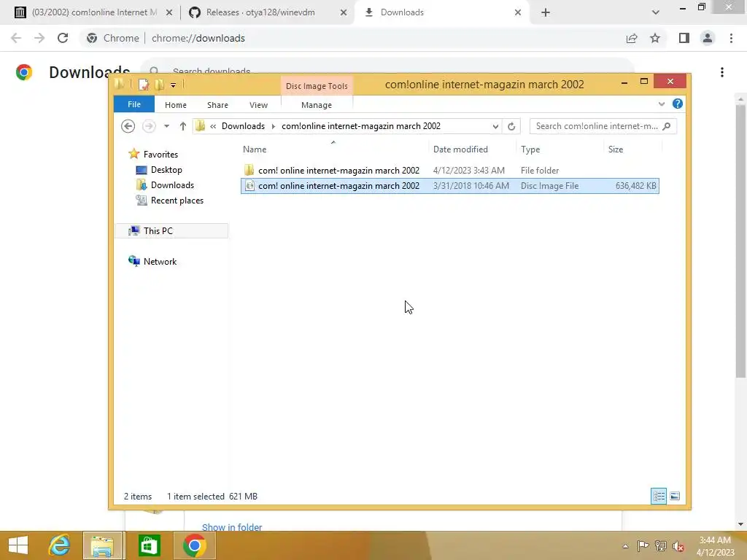Expand the breadcrumb arrow after Downloads

click(274, 126)
